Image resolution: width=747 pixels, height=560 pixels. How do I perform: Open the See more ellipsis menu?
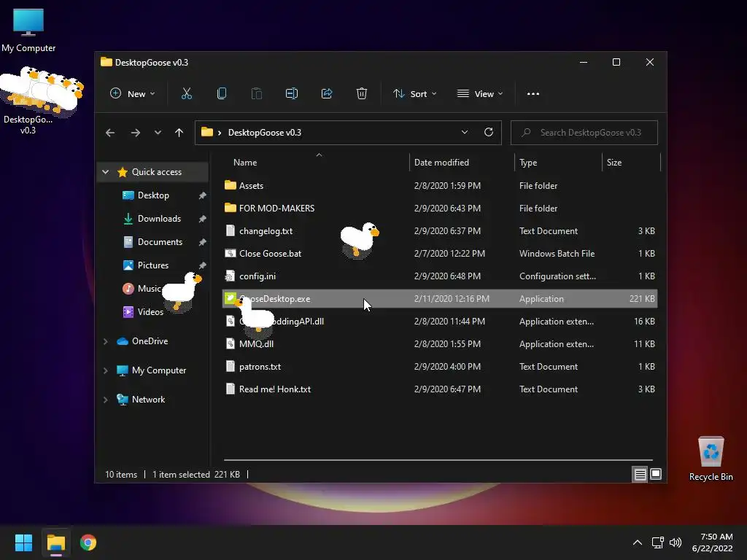pyautogui.click(x=533, y=94)
